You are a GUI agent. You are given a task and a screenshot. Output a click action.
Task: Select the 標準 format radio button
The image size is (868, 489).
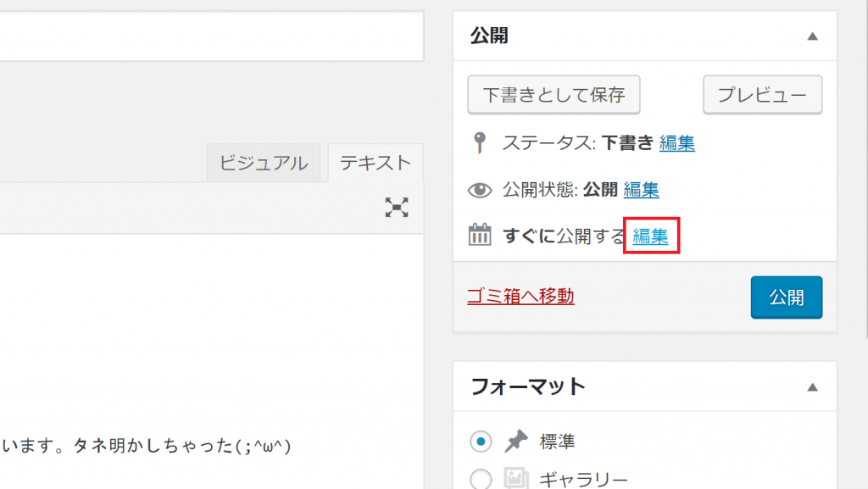[x=481, y=442]
